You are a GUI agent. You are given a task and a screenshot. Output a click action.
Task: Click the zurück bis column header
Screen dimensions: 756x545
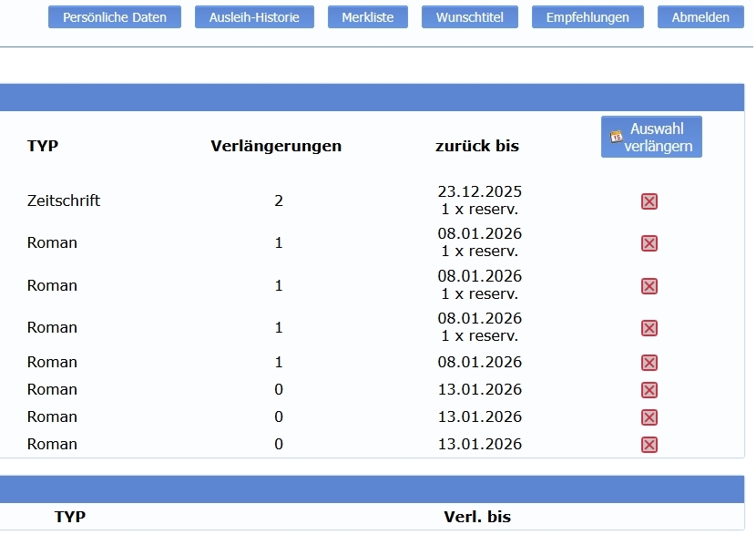(x=477, y=146)
